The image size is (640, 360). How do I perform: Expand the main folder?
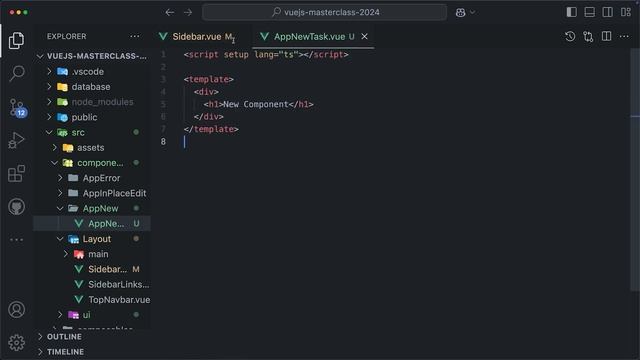pos(92,254)
